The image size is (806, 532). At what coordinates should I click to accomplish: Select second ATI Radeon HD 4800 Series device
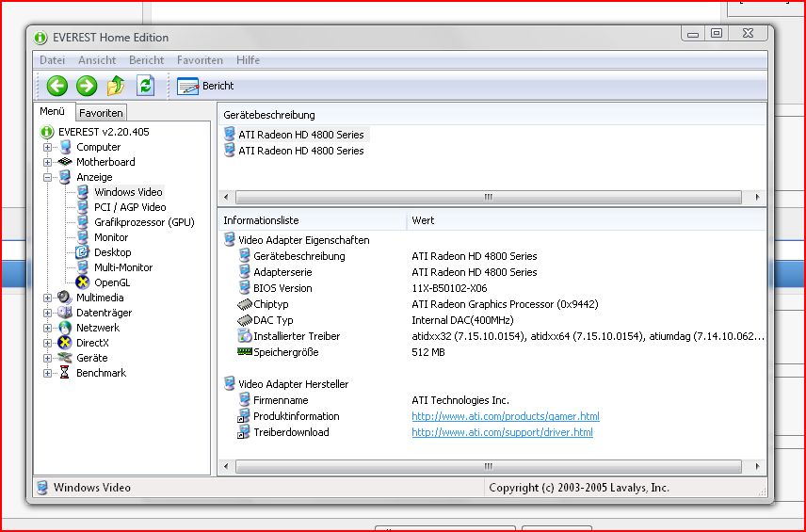(x=300, y=151)
